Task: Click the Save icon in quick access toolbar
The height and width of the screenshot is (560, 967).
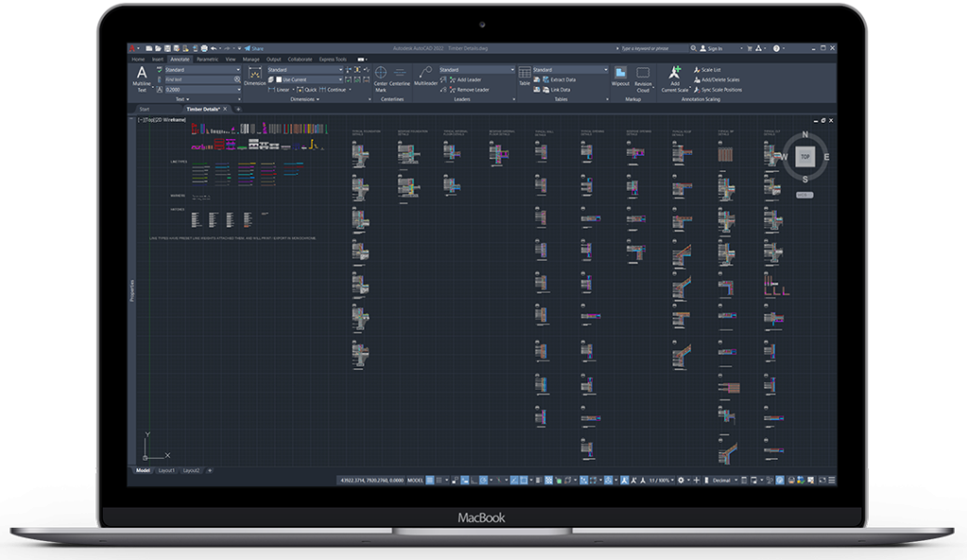Action: pos(167,48)
